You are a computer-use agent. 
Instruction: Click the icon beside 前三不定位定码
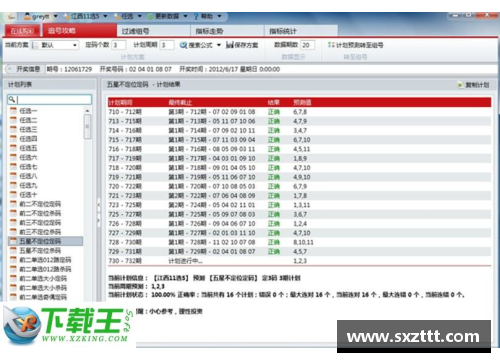[x=13, y=222]
